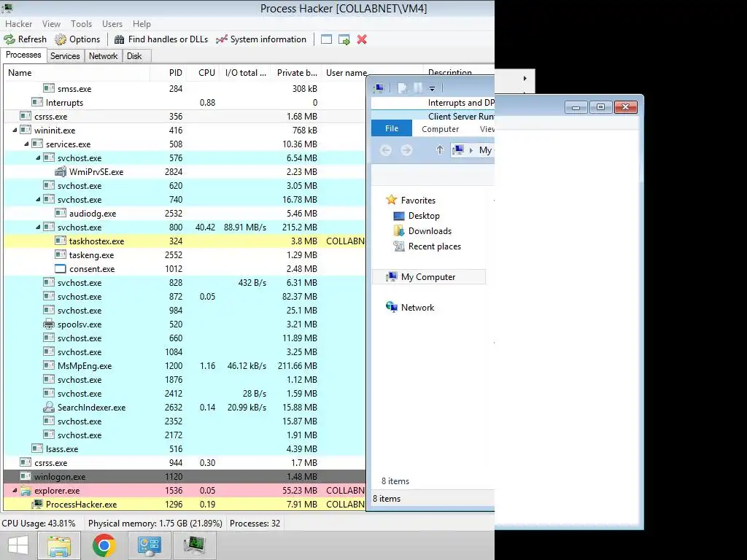Open Desktop in Explorer navigation pane
The width and height of the screenshot is (747, 560).
point(424,216)
